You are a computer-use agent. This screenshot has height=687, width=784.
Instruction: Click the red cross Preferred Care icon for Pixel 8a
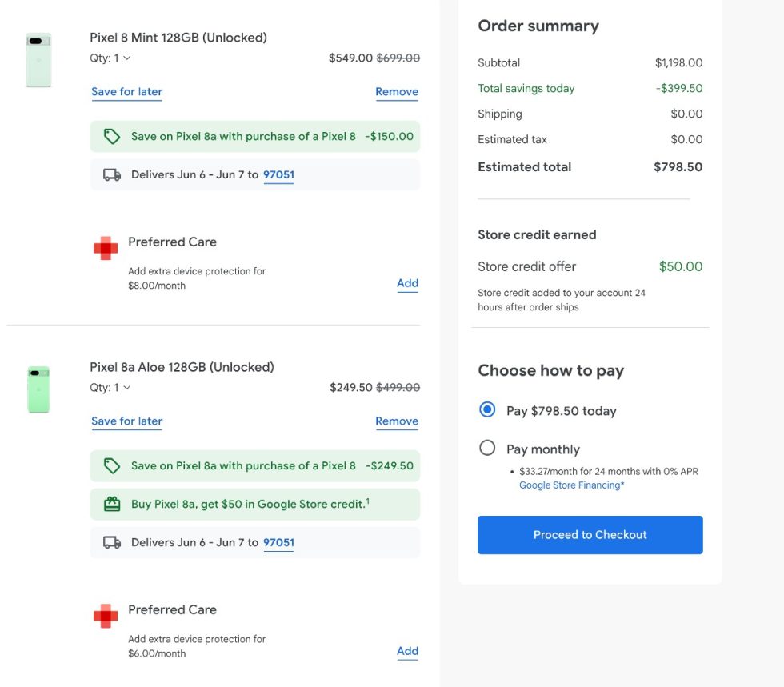106,616
